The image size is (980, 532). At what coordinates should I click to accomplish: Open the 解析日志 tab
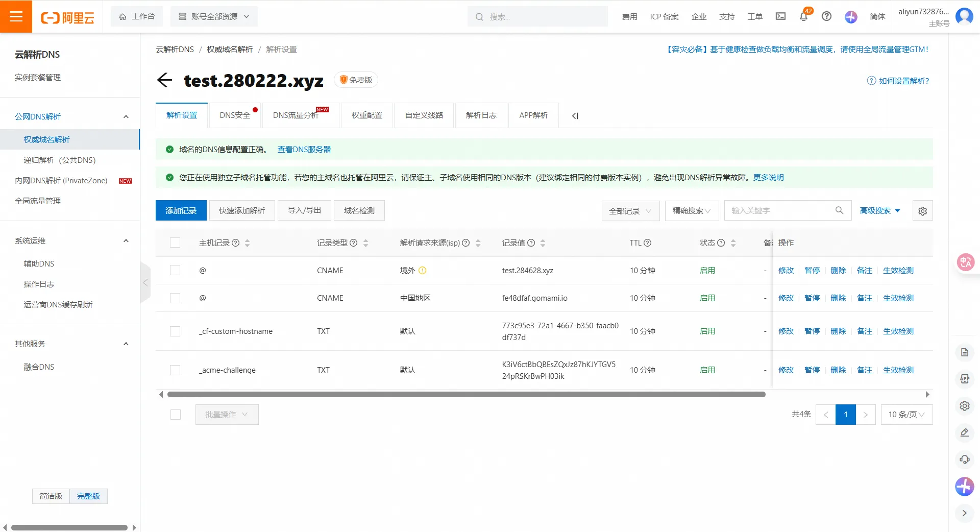point(481,115)
